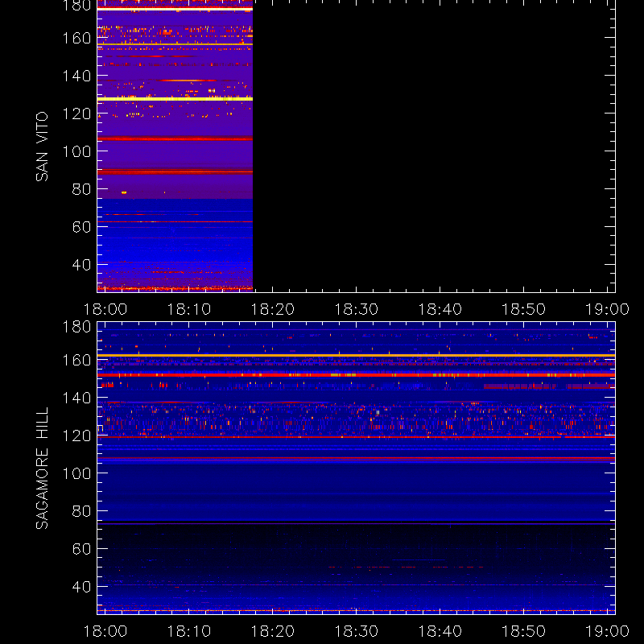Click 18:10 under the Sagamore Hill plot
This screenshot has width=644, height=644.
pos(189,631)
